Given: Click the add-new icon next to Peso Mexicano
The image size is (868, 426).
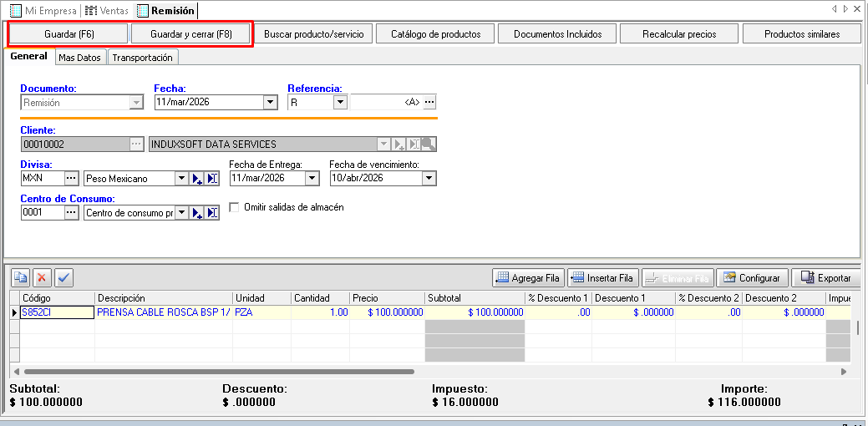Looking at the screenshot, I should click(197, 179).
